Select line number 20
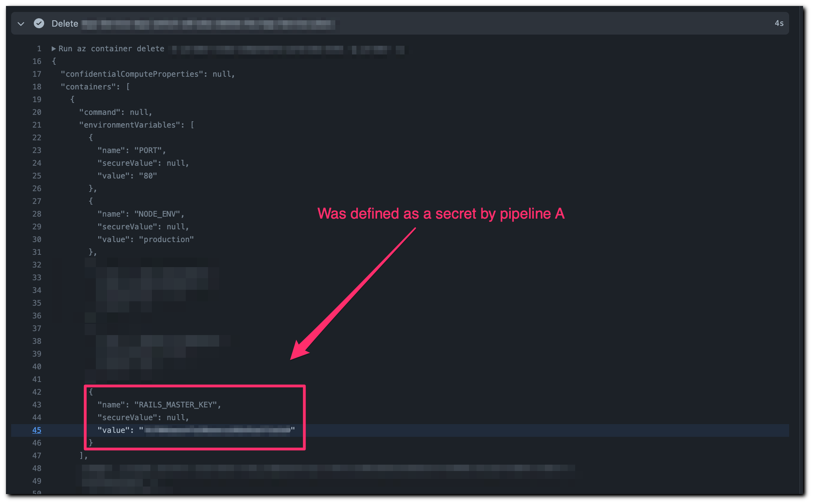This screenshot has width=813, height=504. (37, 112)
